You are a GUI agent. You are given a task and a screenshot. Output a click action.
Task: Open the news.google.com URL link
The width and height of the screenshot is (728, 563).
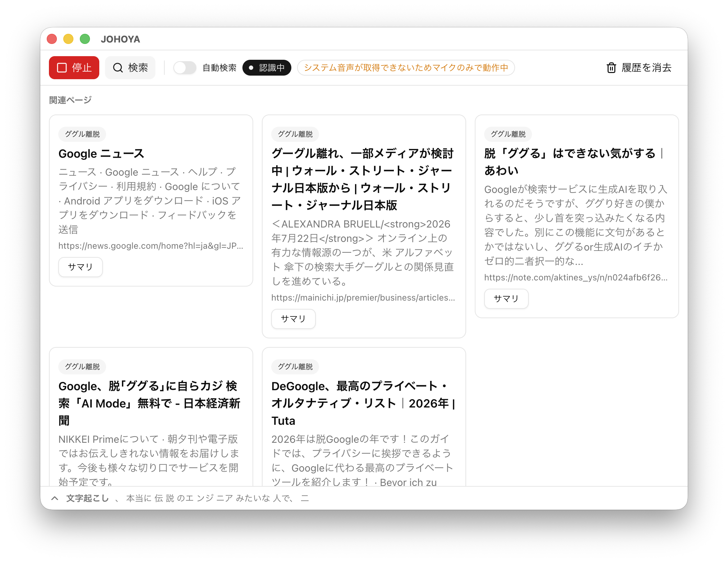[151, 246]
